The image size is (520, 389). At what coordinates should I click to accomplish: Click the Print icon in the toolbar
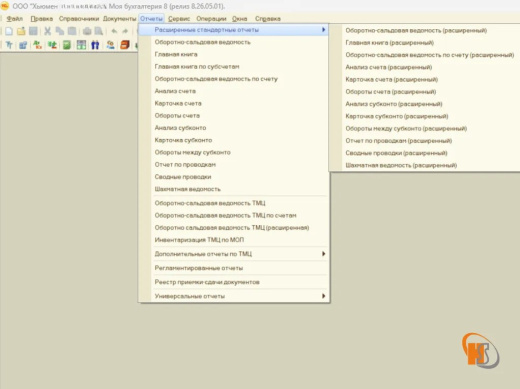87,31
